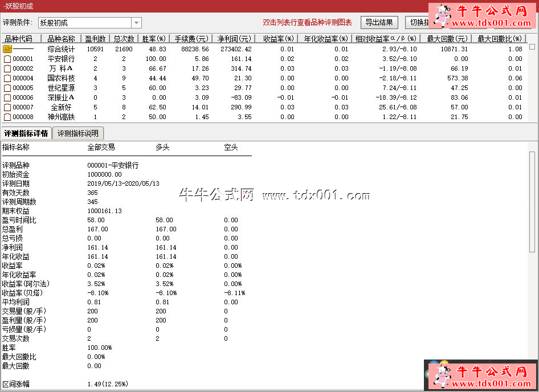Click the 区间涨幅 value 1.49(12.25%)
539x392 pixels.
(108, 384)
